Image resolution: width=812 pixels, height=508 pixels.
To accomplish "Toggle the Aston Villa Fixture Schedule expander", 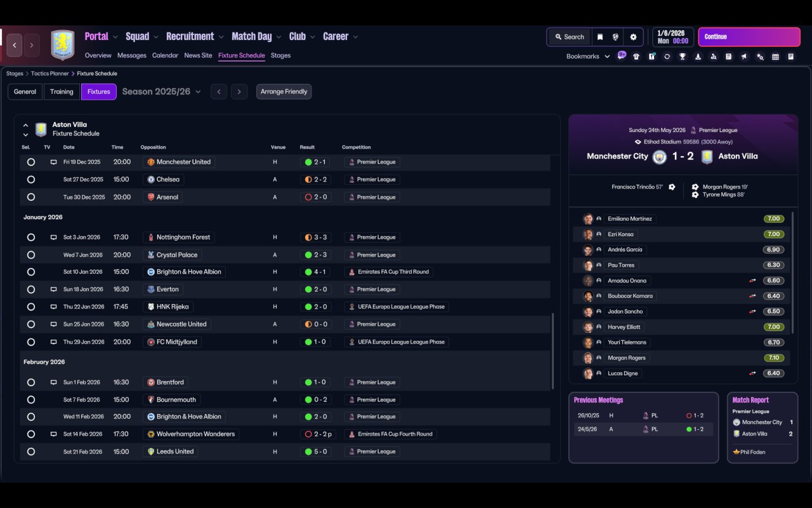I will tap(25, 130).
